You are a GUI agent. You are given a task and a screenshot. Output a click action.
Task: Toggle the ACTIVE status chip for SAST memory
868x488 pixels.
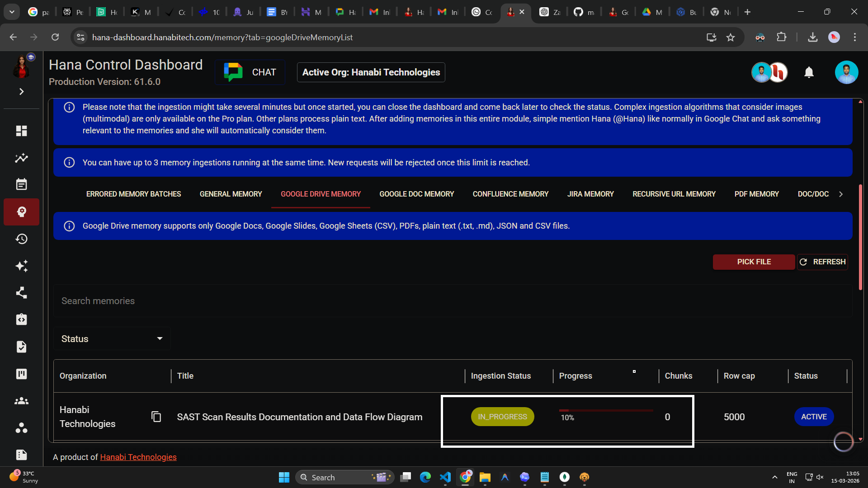[814, 417]
